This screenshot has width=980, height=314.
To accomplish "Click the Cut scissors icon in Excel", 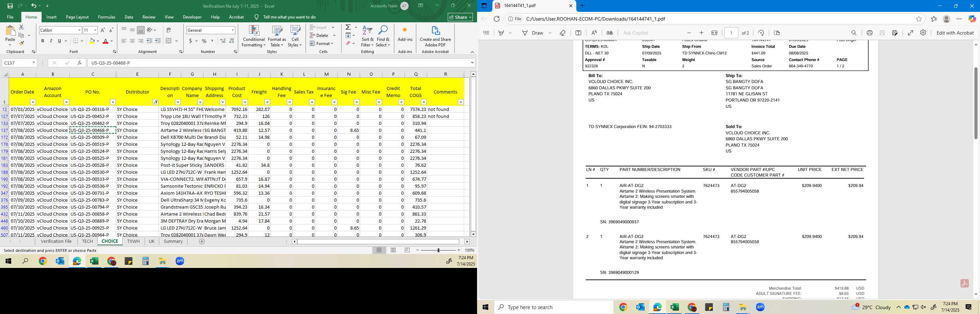I will click(x=21, y=27).
